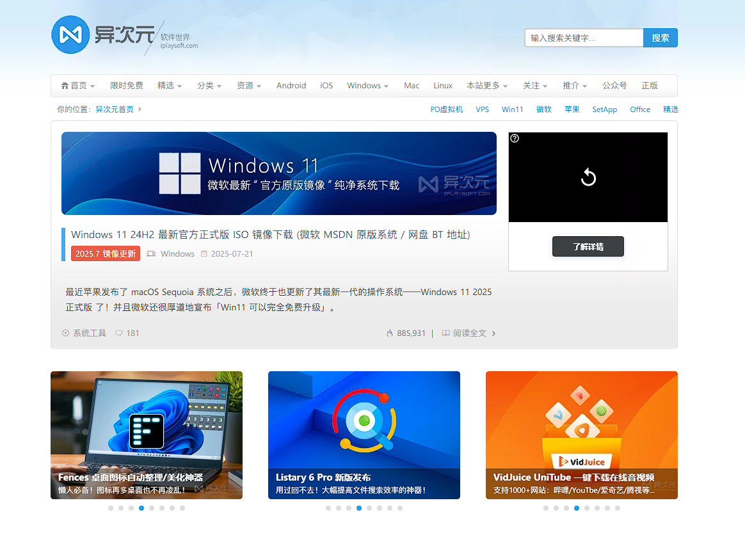Select last dot of Listary carousel
This screenshot has height=560, width=745.
[x=400, y=508]
